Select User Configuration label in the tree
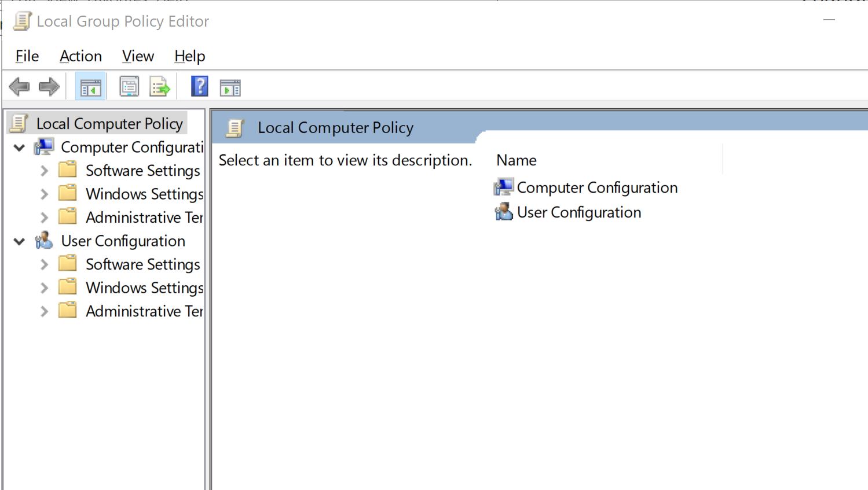This screenshot has height=490, width=868. pyautogui.click(x=123, y=241)
